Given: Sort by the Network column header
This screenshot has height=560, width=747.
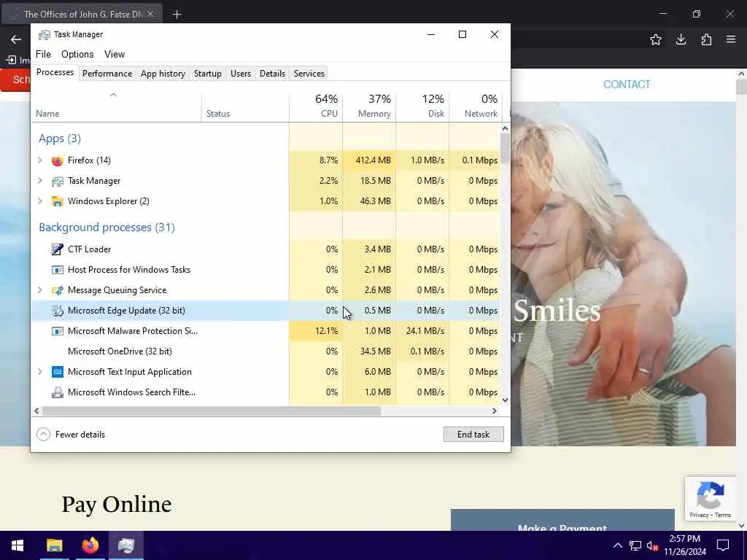Looking at the screenshot, I should click(476, 106).
